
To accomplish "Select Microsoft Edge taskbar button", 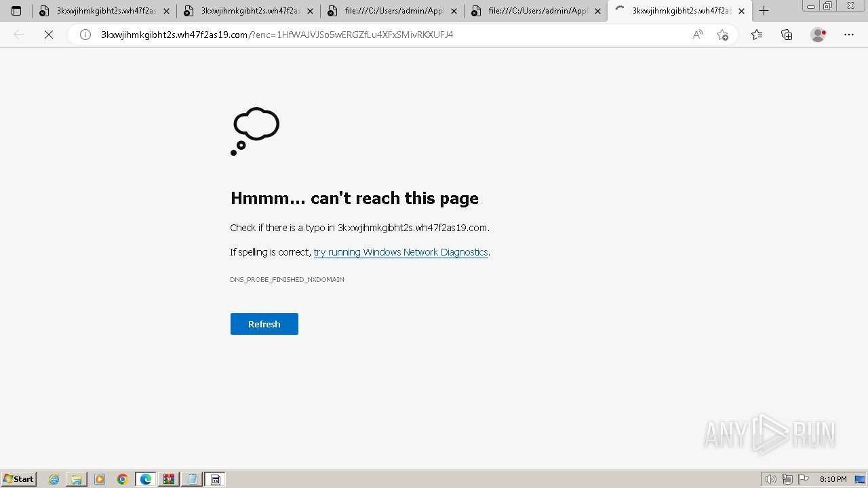I will [x=146, y=479].
